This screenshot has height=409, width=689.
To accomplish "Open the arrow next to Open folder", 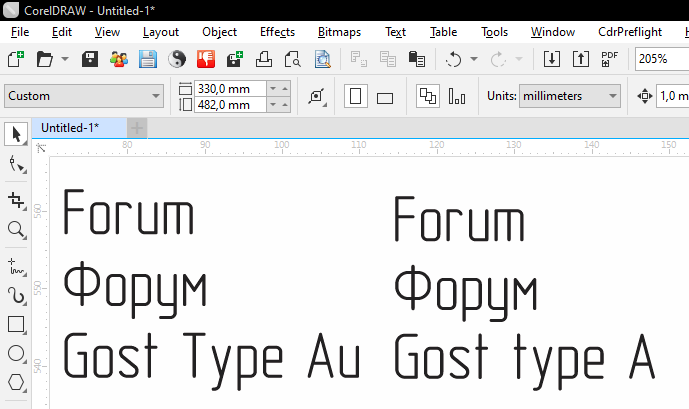I will click(65, 59).
